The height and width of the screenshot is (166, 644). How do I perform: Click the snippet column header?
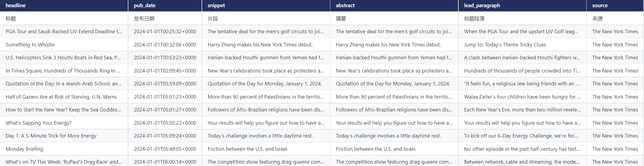click(216, 5)
